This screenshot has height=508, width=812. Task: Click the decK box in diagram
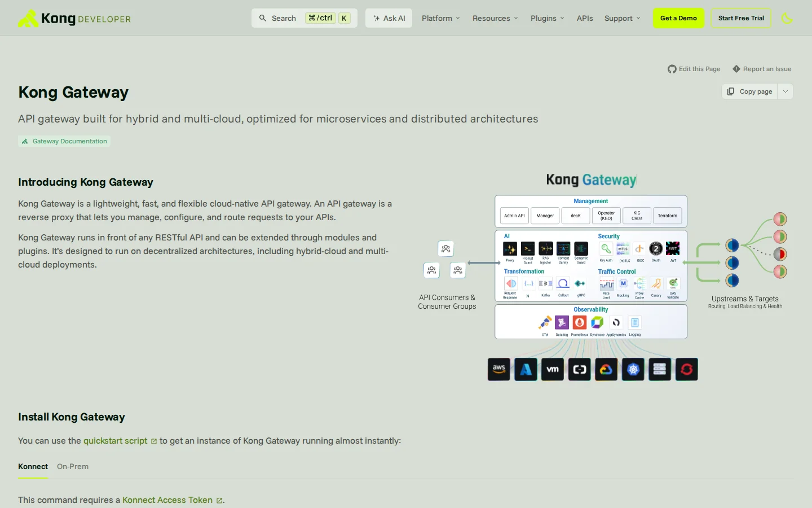point(576,216)
